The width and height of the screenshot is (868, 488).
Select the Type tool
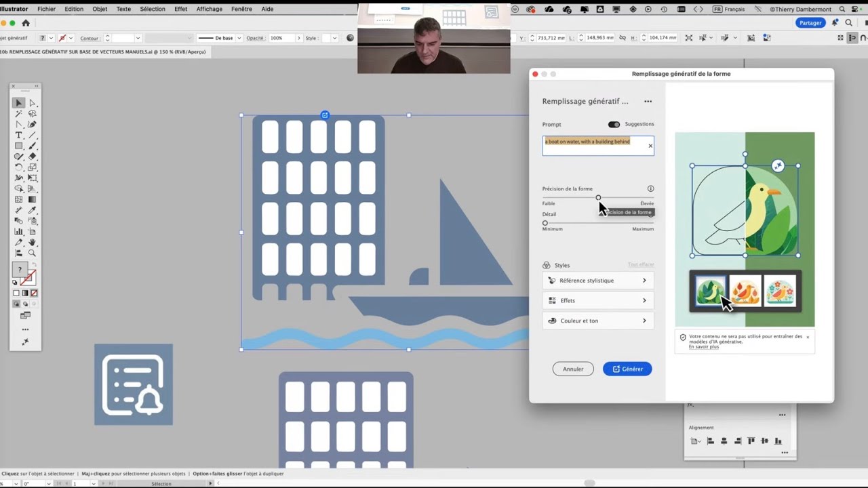tap(18, 136)
